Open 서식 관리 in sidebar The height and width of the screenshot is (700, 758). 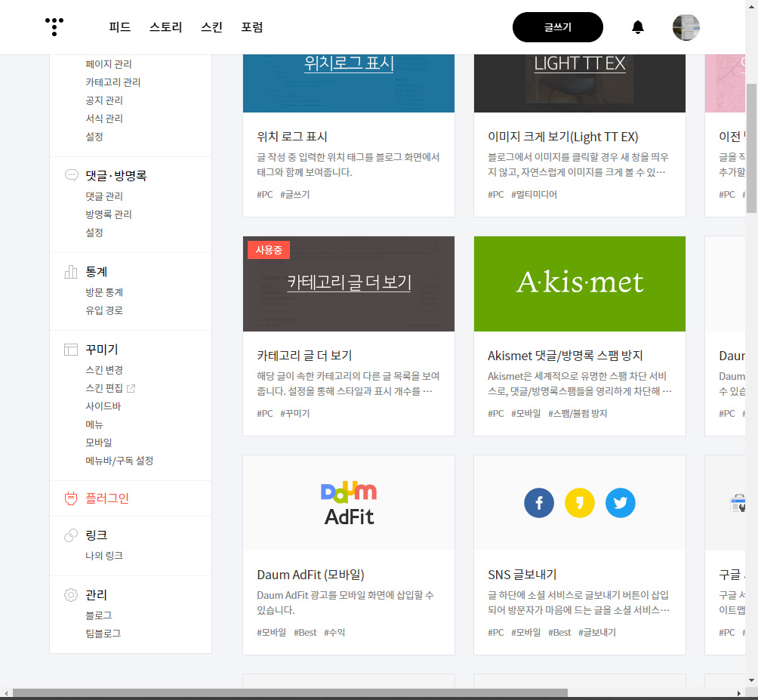[104, 119]
